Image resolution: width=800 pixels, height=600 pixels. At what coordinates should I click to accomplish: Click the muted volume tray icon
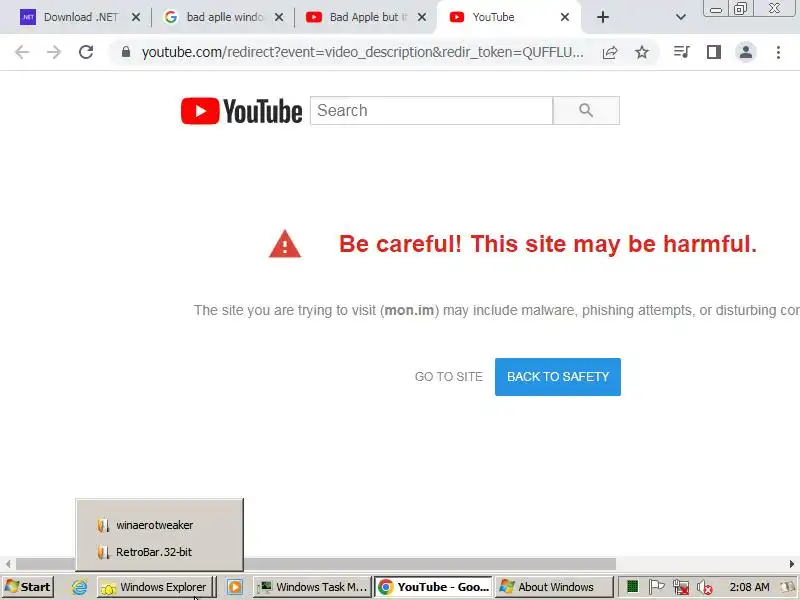705,588
